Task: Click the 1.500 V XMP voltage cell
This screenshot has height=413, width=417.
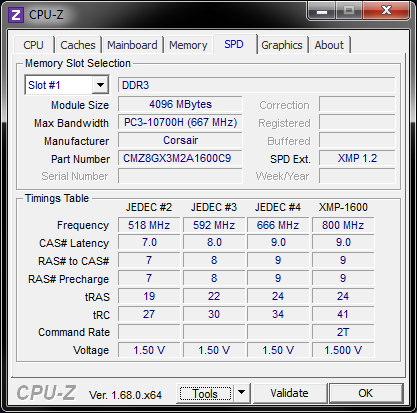Action: (x=343, y=350)
